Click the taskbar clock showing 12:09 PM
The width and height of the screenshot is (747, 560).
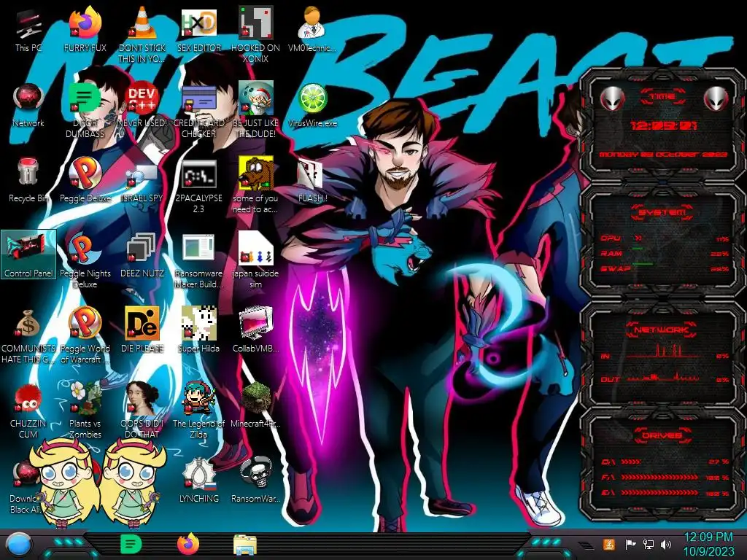708,544
